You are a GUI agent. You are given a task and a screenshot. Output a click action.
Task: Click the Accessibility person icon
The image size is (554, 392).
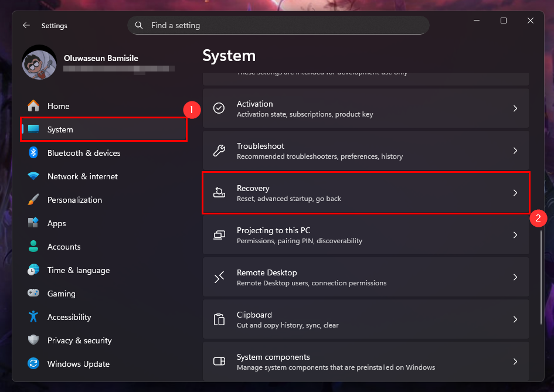(33, 317)
